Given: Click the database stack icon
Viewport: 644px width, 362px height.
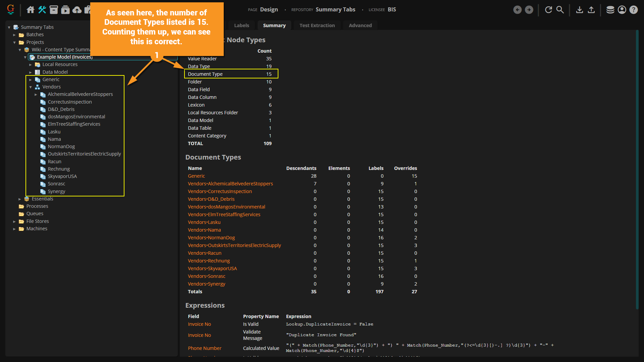Looking at the screenshot, I should (x=610, y=10).
